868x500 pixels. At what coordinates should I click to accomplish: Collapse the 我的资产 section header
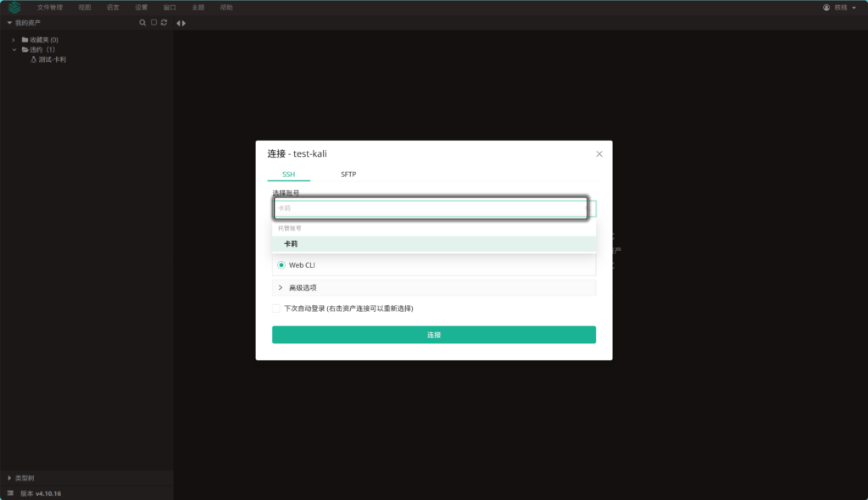[x=9, y=23]
